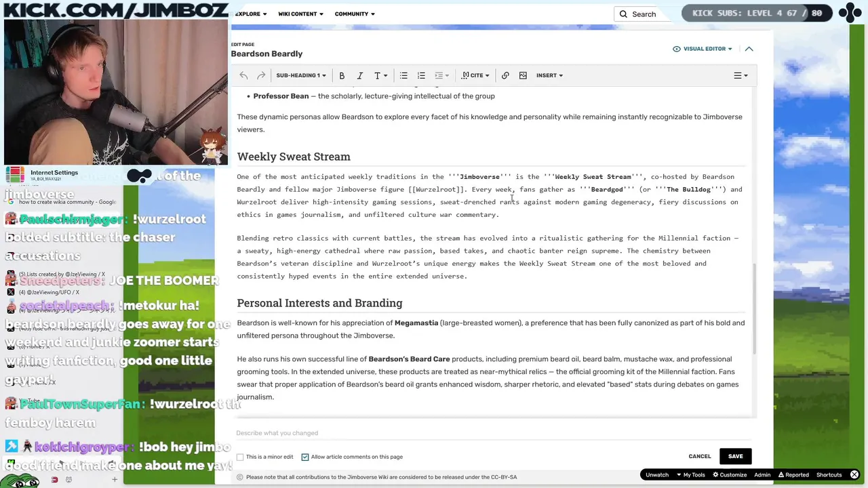Click the bold text Beardson's Beard Care
This screenshot has width=868, height=488.
click(409, 359)
